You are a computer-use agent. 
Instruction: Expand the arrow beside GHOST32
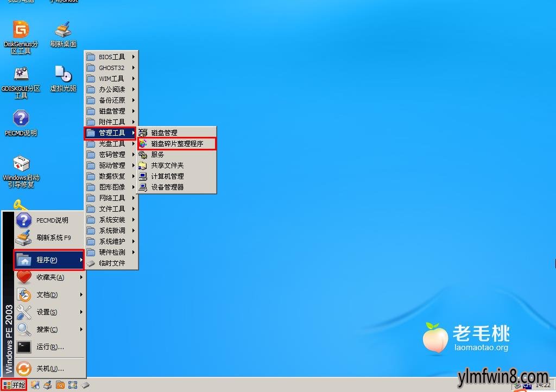(134, 68)
